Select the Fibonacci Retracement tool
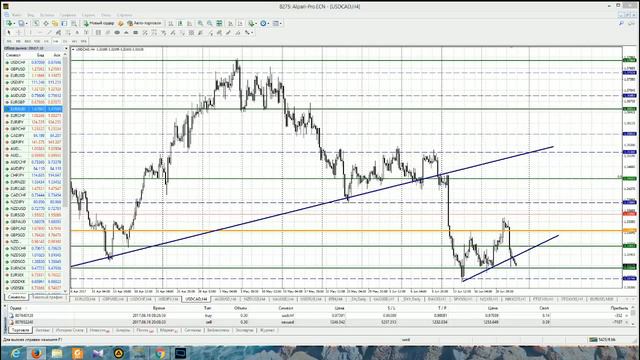The image size is (640, 360). click(x=68, y=33)
